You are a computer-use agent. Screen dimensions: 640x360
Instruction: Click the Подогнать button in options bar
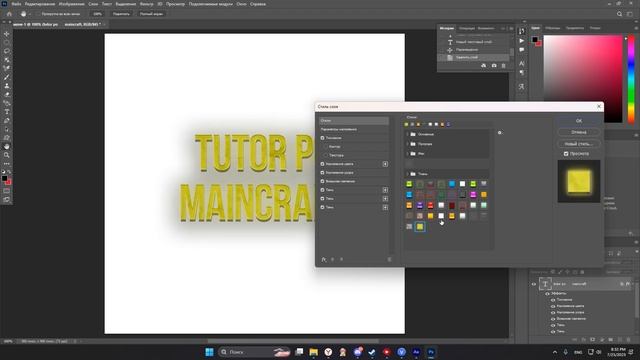coord(121,14)
